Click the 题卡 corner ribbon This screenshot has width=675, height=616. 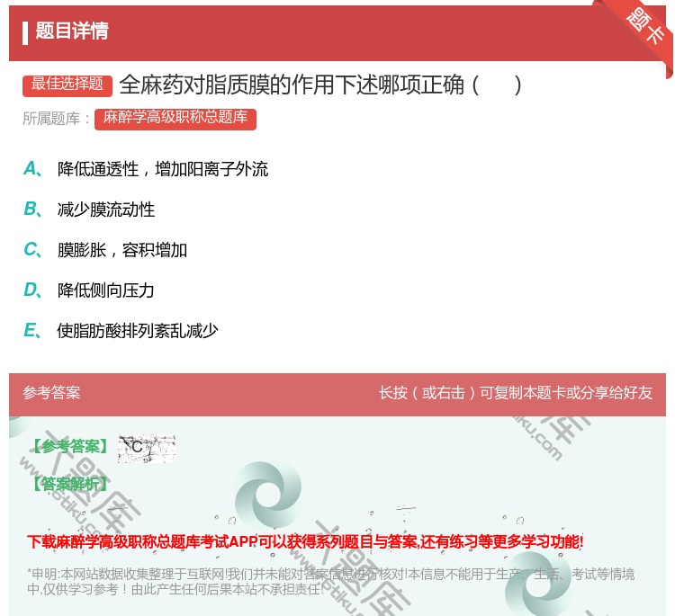pos(644,26)
